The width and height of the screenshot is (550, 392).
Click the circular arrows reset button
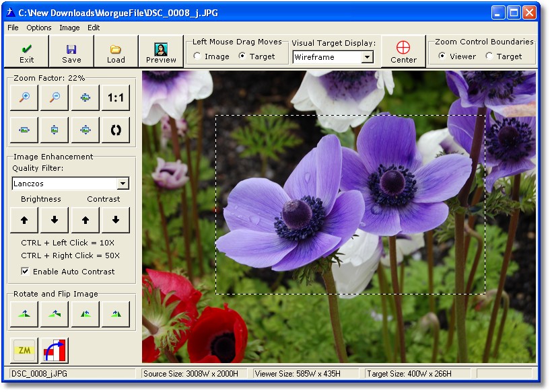[x=115, y=130]
